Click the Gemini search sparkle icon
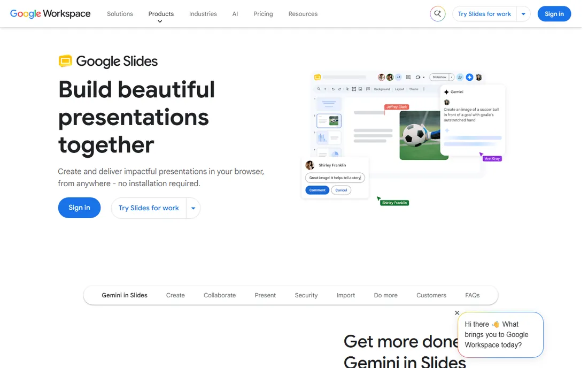 (438, 14)
